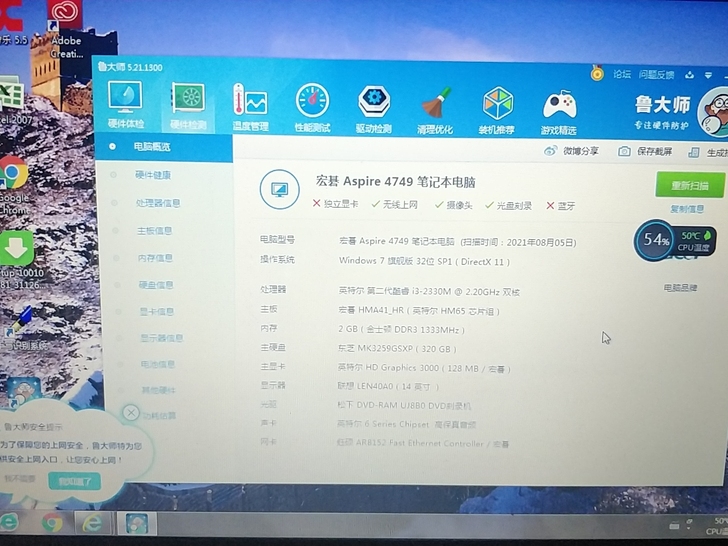The image size is (728, 546).
Task: Open 装机推荐 software recommendations
Action: pyautogui.click(x=497, y=111)
